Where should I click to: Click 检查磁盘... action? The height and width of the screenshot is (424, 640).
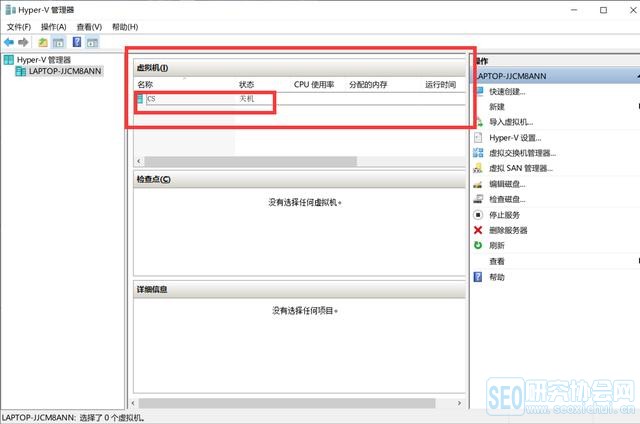pyautogui.click(x=507, y=200)
